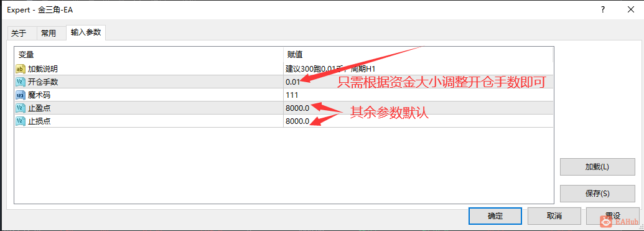This screenshot has height=231, width=644.
Task: Click the double-type icon beside 开仓手数
Action: pos(21,82)
